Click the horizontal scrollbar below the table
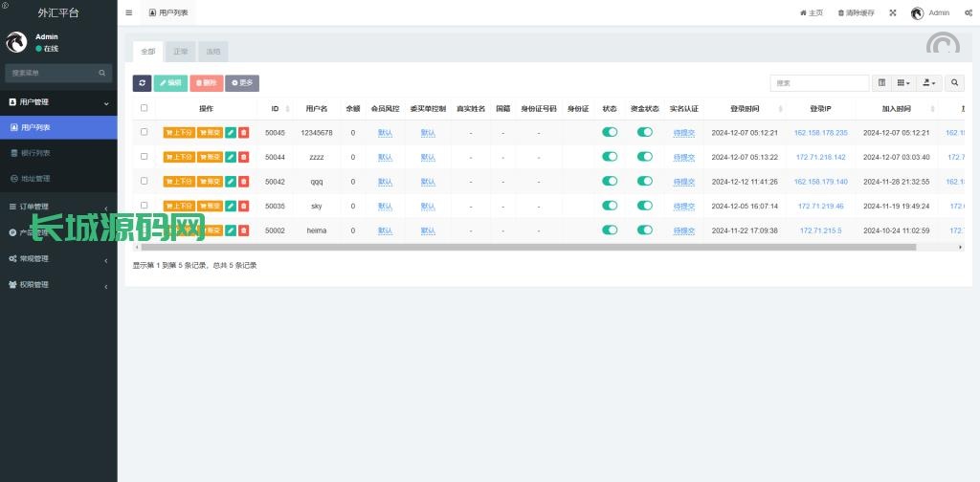This screenshot has height=482, width=980. [x=526, y=247]
